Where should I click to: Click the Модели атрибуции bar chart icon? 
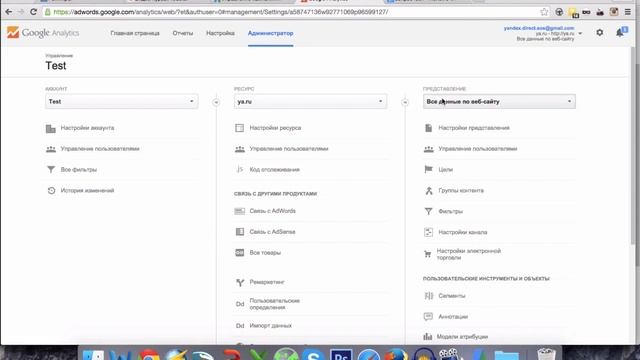pyautogui.click(x=427, y=337)
